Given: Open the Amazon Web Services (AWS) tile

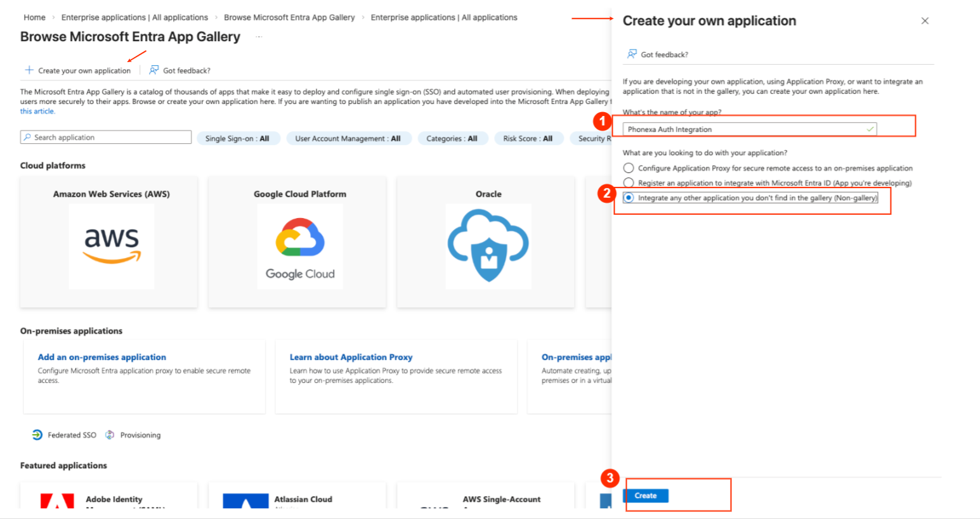Looking at the screenshot, I should point(111,241).
